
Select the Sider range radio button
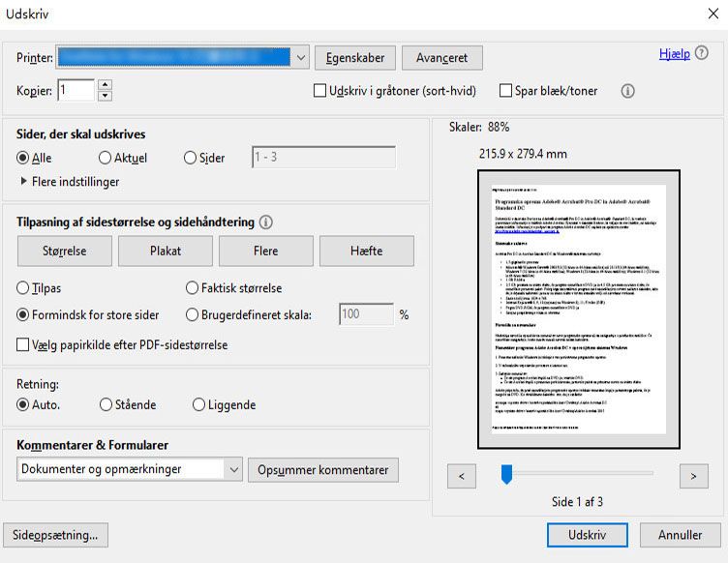pyautogui.click(x=190, y=158)
